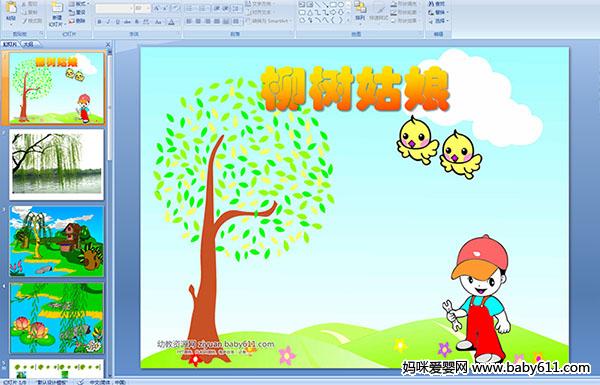The width and height of the screenshot is (600, 385).
Task: Switch to the Slides tab in the left pane
Action: [x=10, y=45]
